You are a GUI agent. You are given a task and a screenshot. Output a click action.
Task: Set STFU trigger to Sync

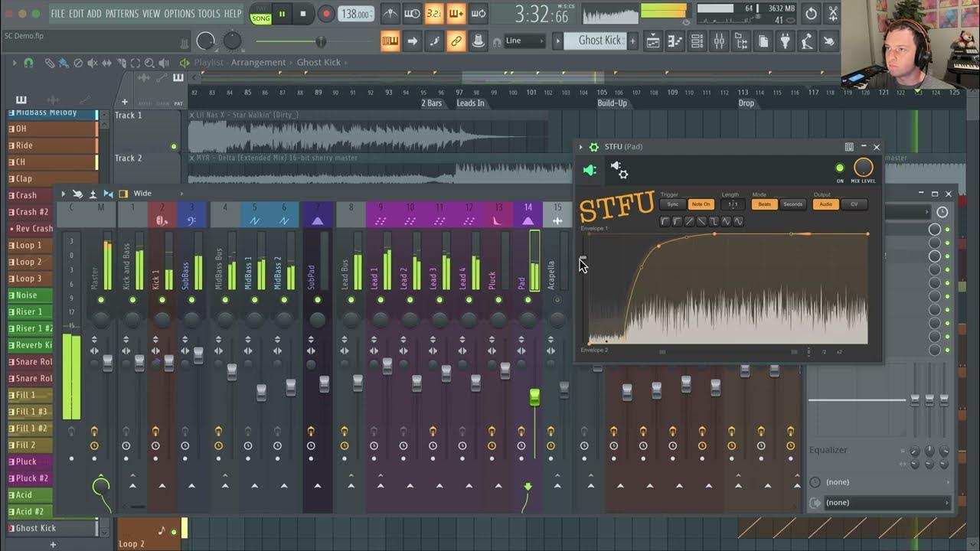(672, 204)
